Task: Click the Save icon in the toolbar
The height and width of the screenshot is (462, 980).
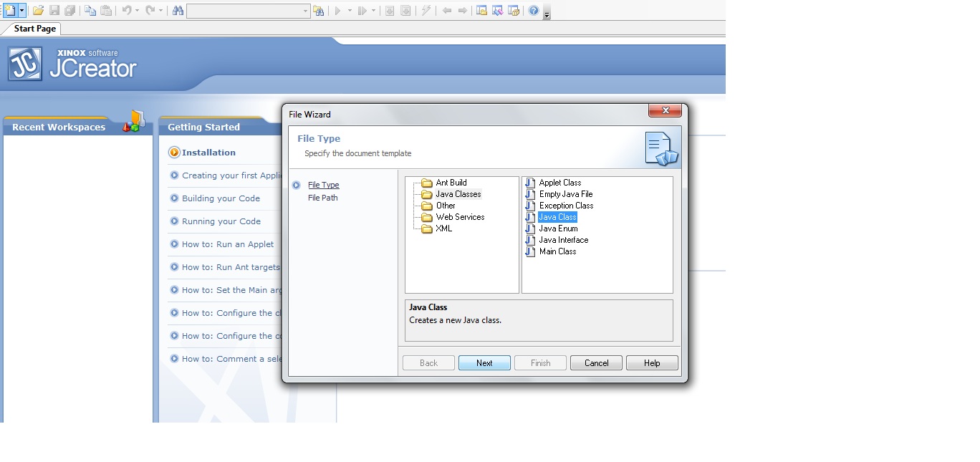Action: click(x=54, y=10)
